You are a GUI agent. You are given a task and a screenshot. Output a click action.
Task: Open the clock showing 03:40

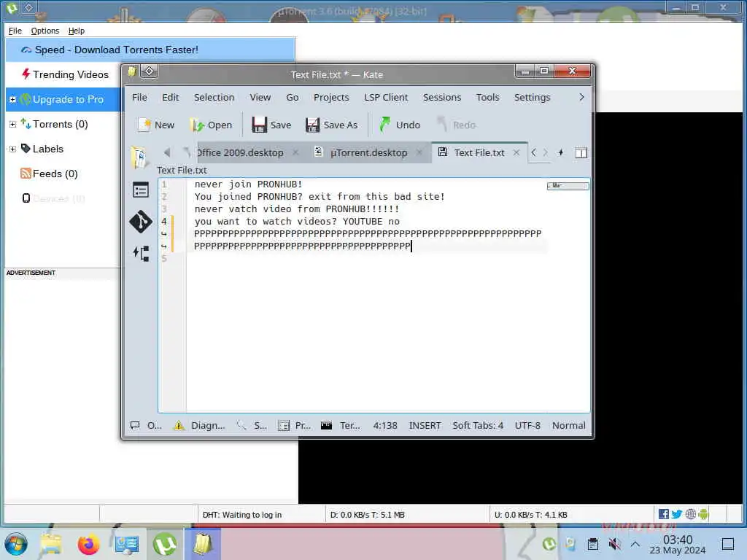(x=678, y=544)
